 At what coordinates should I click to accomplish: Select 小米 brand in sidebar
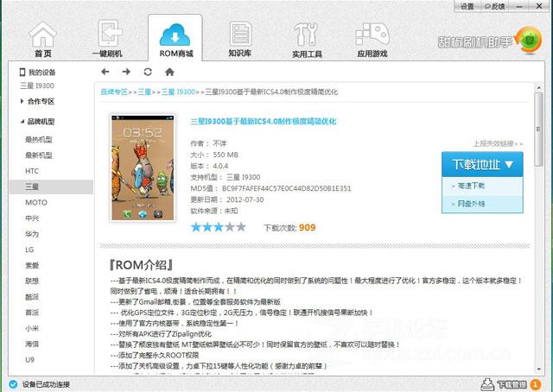tap(32, 328)
